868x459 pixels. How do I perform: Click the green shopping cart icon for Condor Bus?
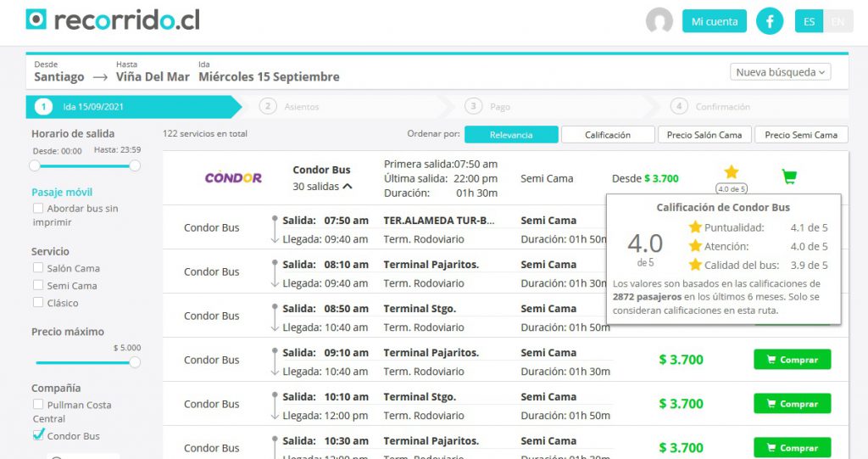[x=789, y=176]
